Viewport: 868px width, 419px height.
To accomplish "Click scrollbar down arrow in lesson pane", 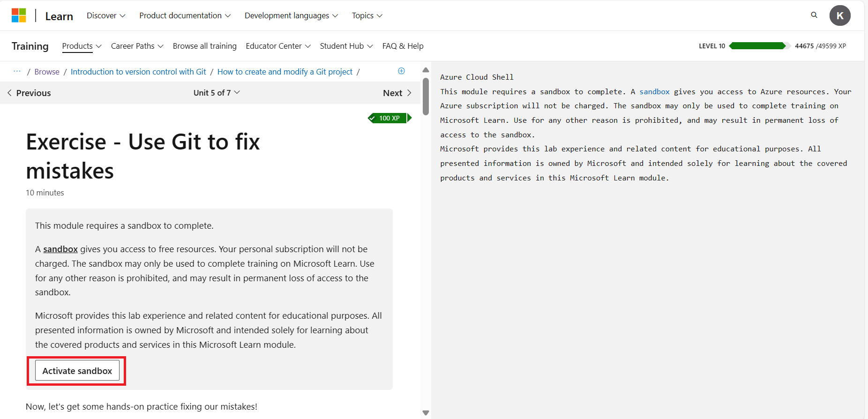I will tap(426, 413).
